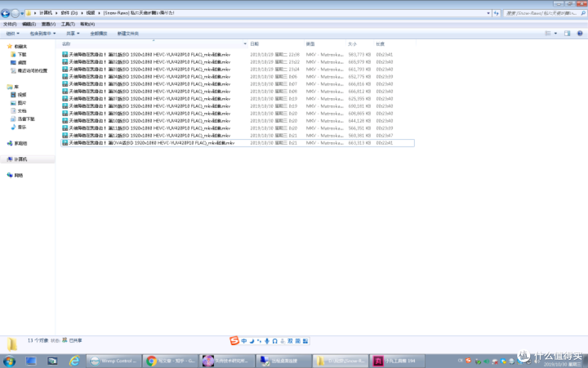Open the Windows Start orb

click(9, 361)
